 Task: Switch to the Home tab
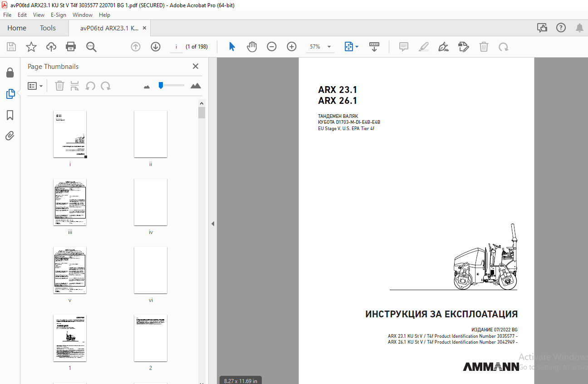pos(17,28)
